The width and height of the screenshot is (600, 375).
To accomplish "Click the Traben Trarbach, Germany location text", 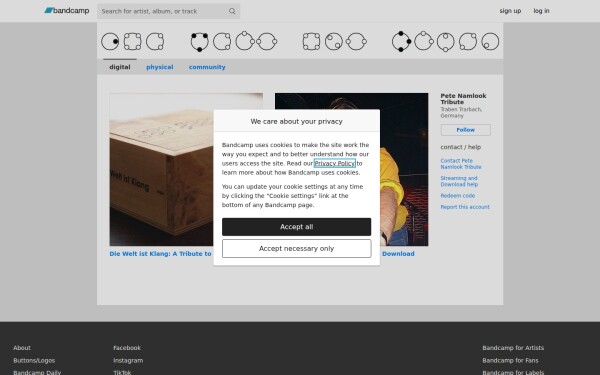I will [x=461, y=112].
